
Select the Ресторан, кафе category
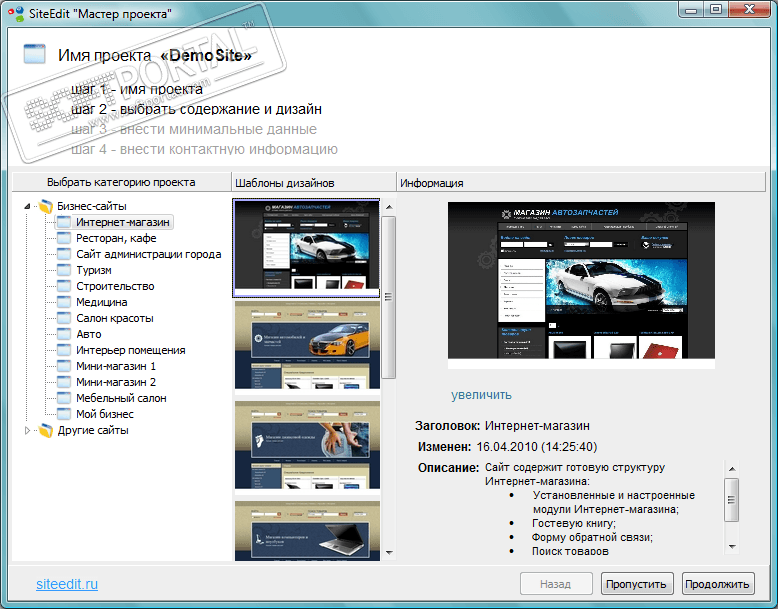[116, 238]
